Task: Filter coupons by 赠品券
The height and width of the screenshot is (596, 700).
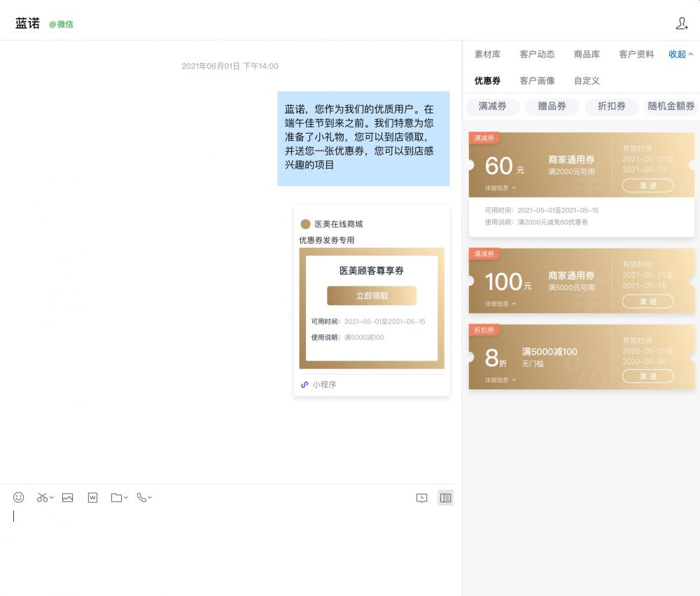Action: tap(552, 106)
